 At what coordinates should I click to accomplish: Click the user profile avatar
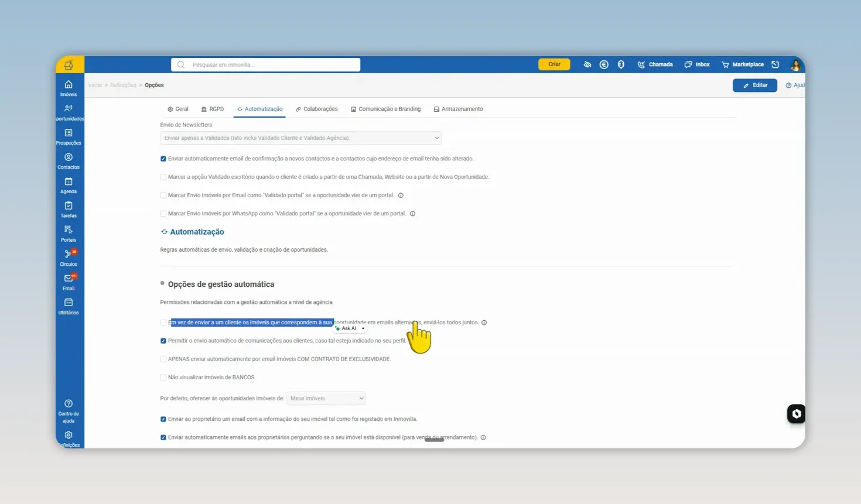point(795,64)
